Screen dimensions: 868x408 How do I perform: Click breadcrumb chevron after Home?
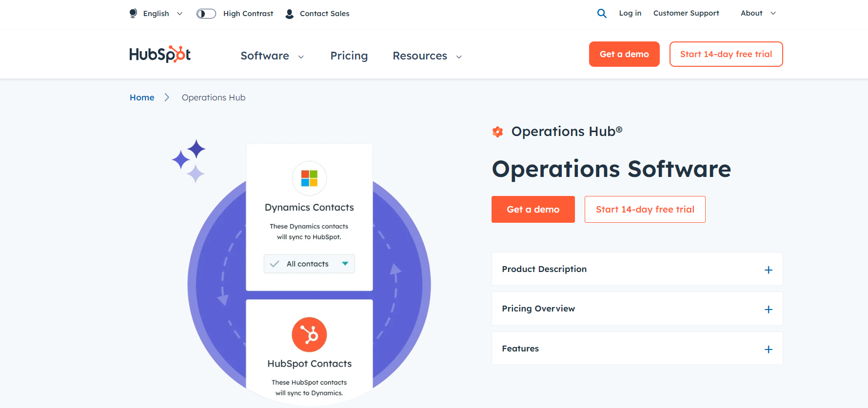tap(167, 97)
